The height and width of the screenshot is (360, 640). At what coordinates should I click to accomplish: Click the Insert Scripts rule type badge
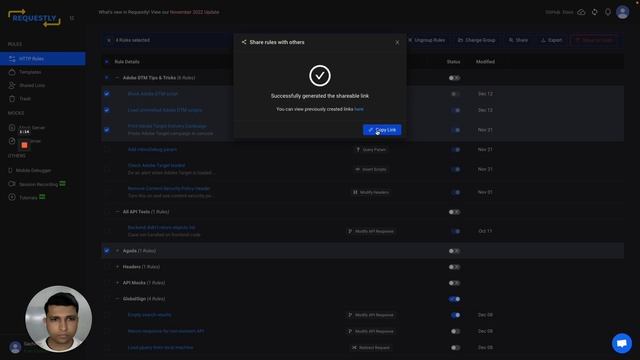(371, 169)
